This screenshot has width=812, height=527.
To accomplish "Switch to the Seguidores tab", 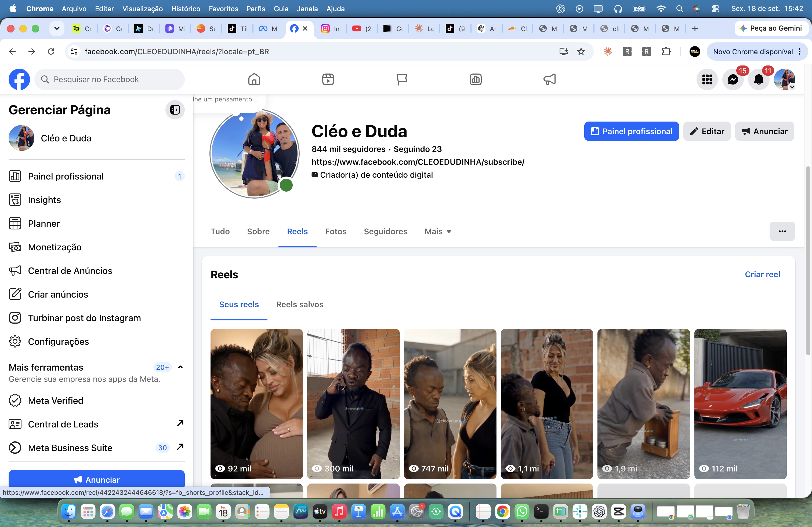I will [x=386, y=232].
